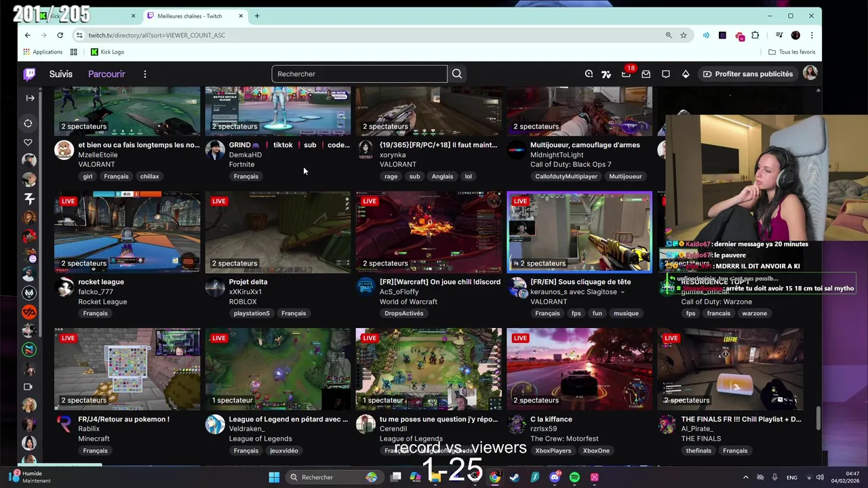
Task: Open Applications bookmark shortcut
Action: coord(43,52)
